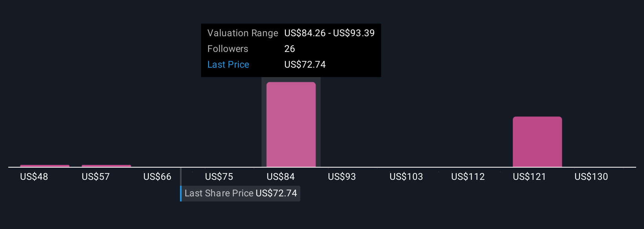Image resolution: width=644 pixels, height=229 pixels.
Task: Select the tall pink US$84 valuation bar
Action: pos(291,124)
